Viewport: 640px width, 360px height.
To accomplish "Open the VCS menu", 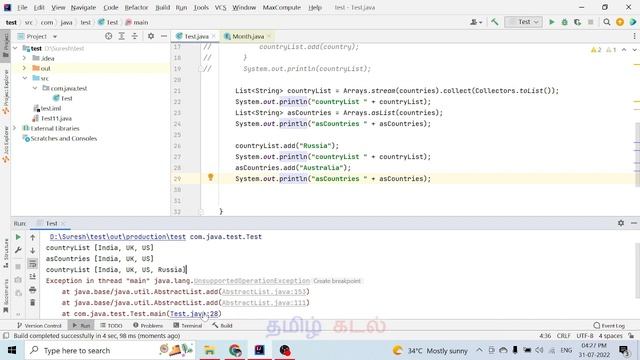I will (x=220, y=7).
